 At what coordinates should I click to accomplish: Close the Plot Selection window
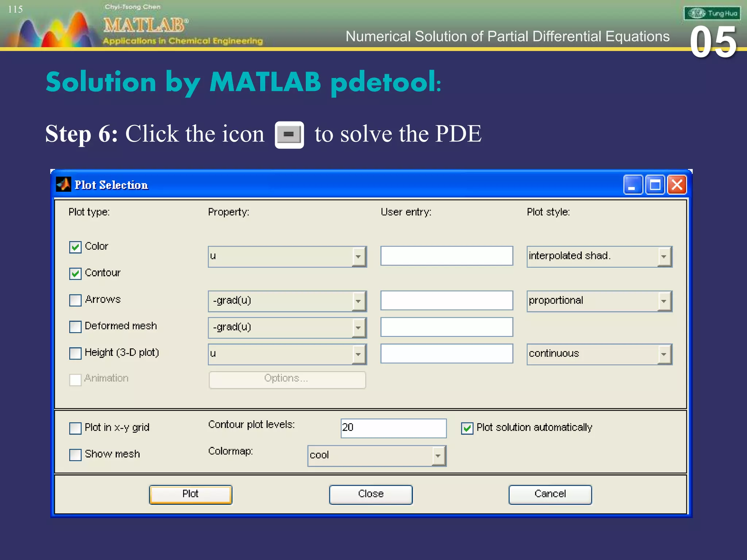[x=677, y=185]
